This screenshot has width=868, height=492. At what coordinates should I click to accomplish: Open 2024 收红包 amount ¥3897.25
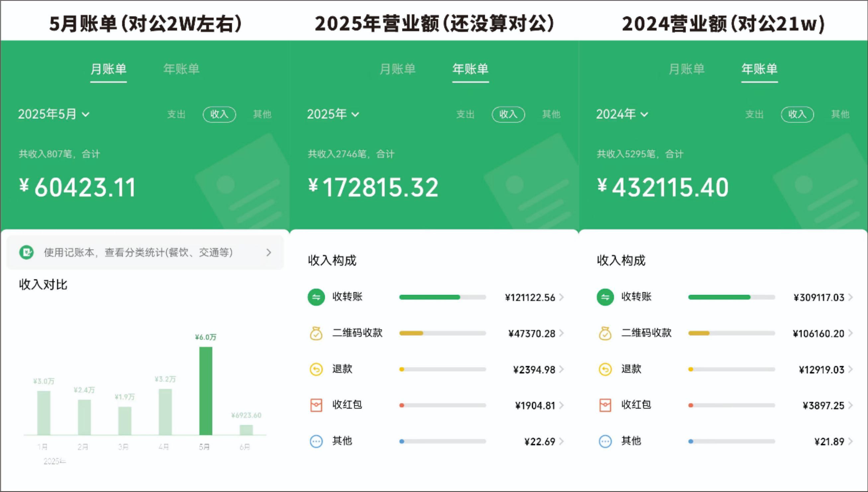824,405
